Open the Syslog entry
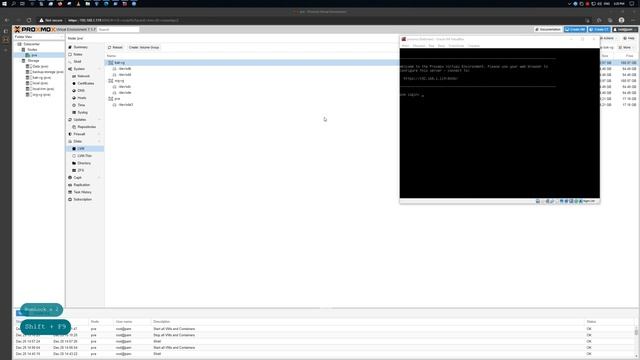The image size is (640, 360). (x=82, y=112)
